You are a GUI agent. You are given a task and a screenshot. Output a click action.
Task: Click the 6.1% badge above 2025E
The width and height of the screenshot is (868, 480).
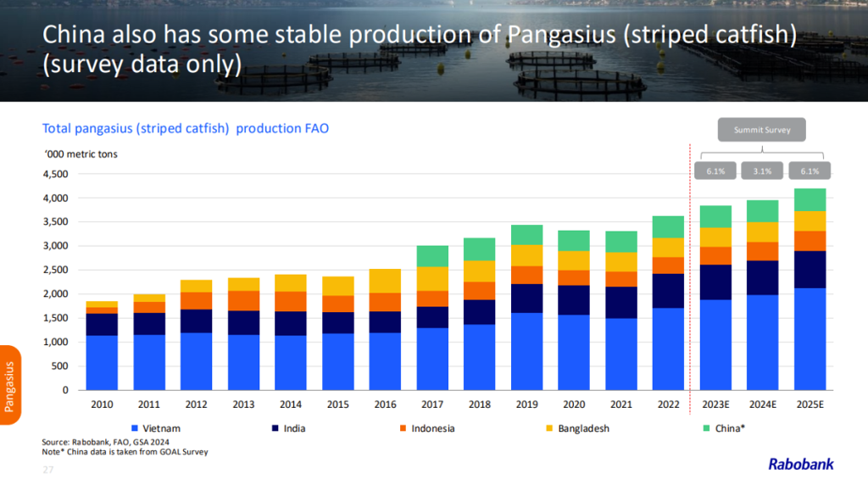coord(809,170)
